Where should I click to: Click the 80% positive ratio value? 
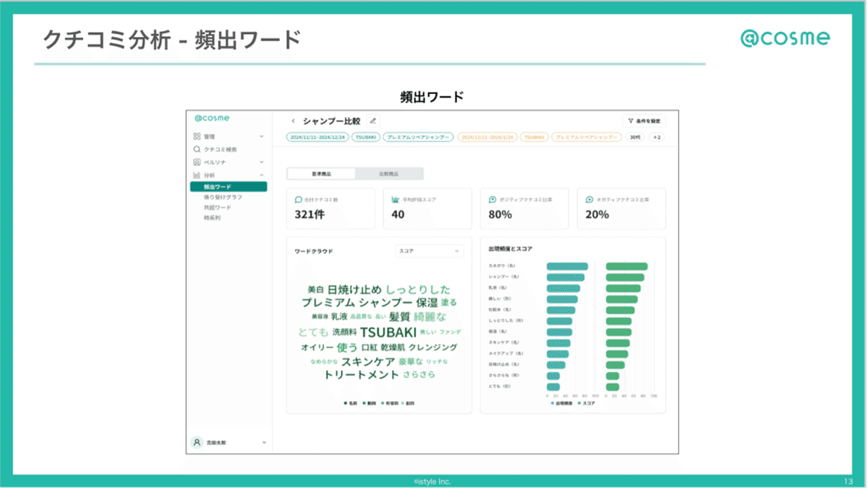tap(501, 215)
